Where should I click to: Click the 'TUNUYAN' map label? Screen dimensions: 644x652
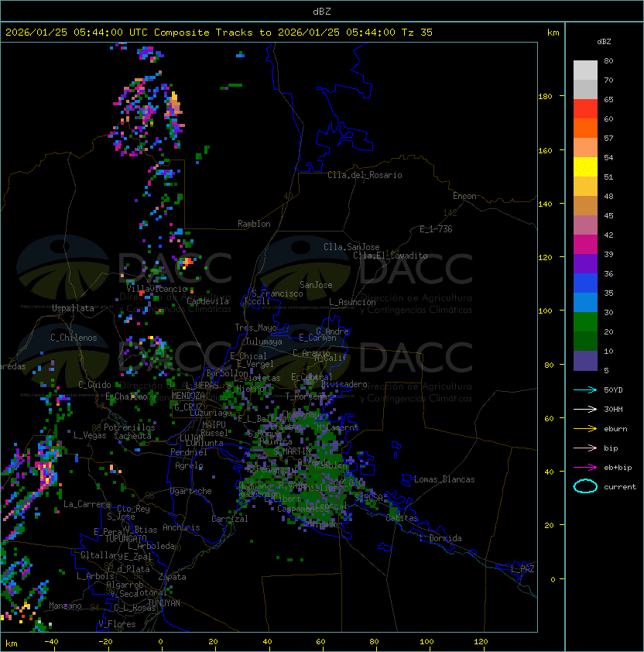[x=164, y=603]
